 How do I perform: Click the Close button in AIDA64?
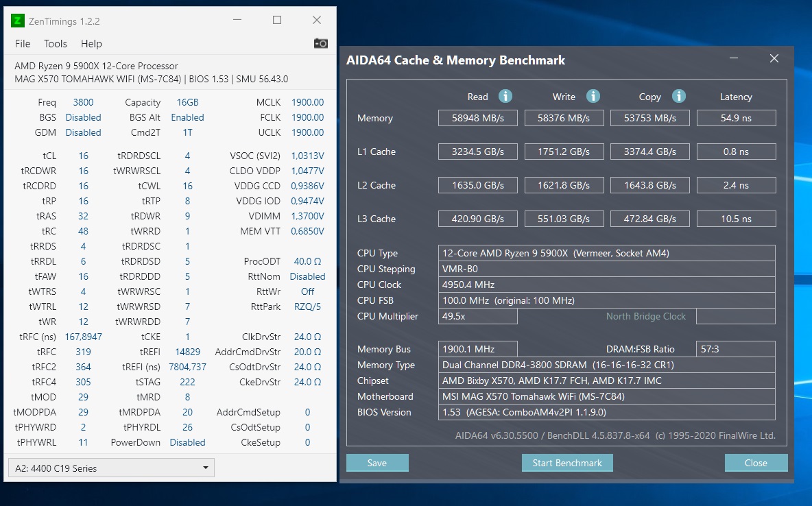pyautogui.click(x=756, y=463)
